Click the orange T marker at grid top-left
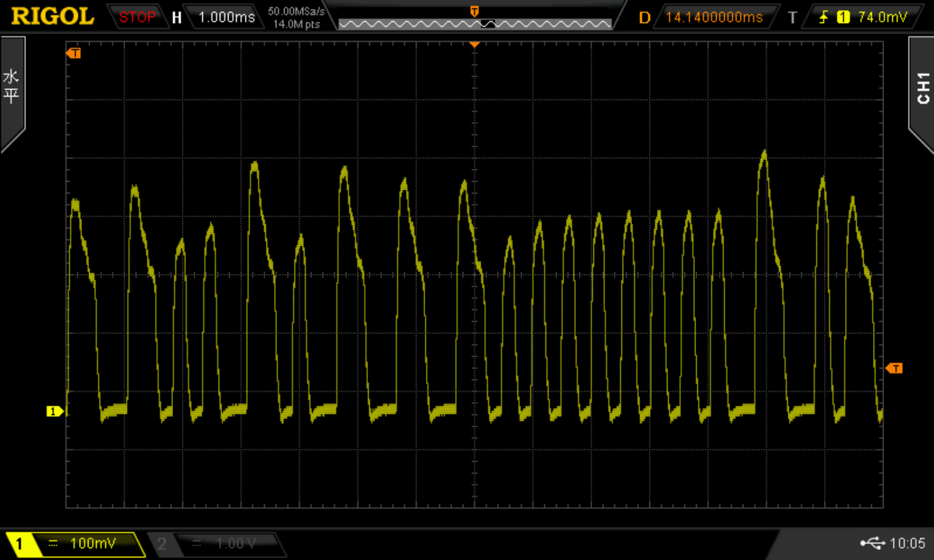 pyautogui.click(x=73, y=54)
